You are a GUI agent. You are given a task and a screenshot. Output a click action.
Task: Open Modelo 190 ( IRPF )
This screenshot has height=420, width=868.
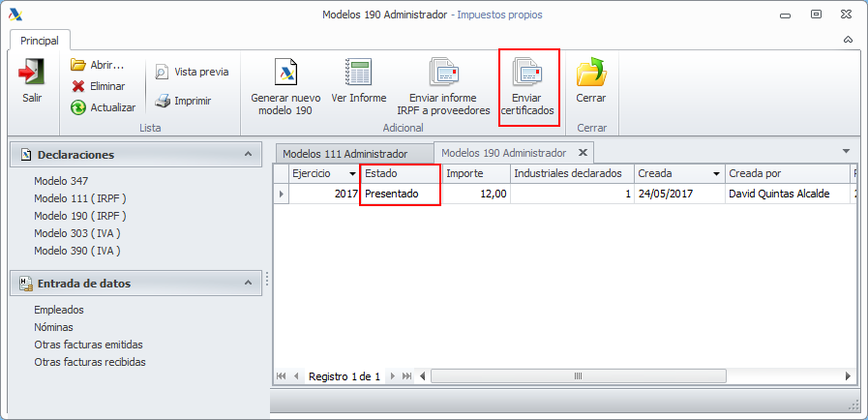click(79, 216)
